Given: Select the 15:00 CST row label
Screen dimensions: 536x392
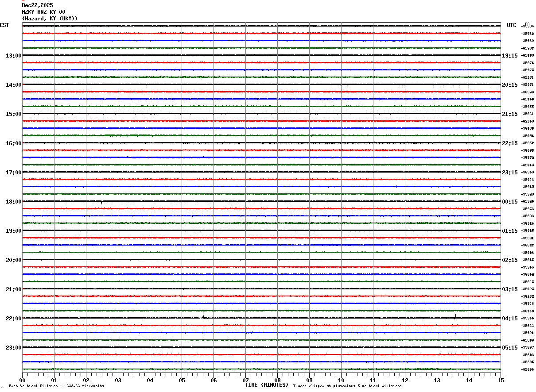Looking at the screenshot, I should tap(13, 114).
